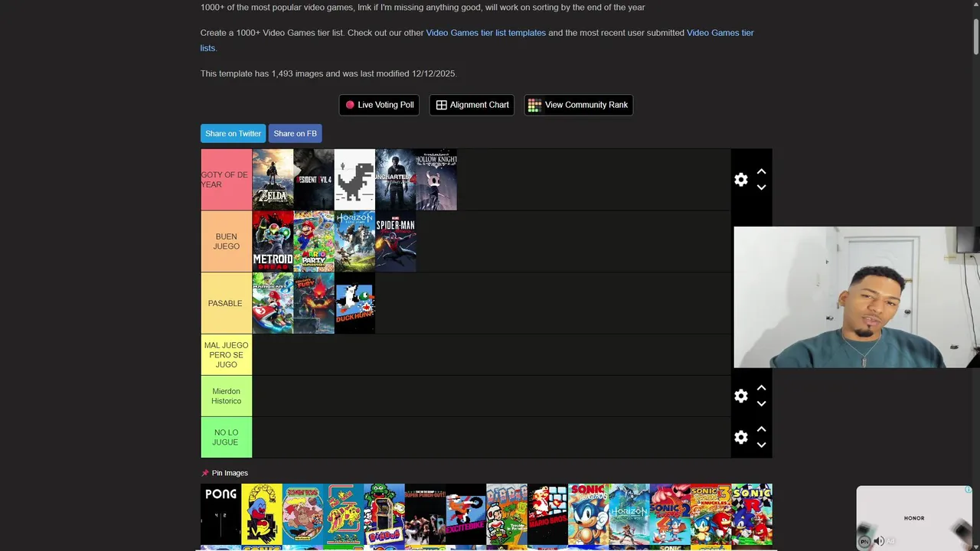980x551 pixels.
Task: Share tier list on FB
Action: [295, 133]
